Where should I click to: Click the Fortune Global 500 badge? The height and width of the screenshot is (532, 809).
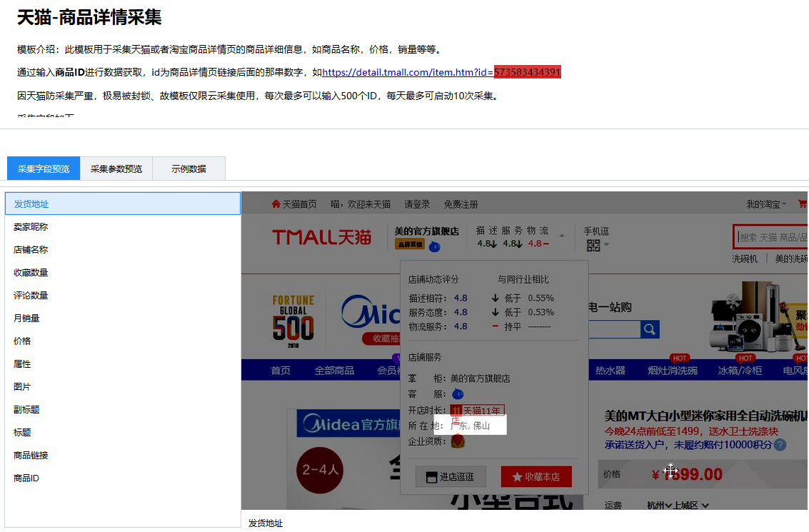click(293, 321)
